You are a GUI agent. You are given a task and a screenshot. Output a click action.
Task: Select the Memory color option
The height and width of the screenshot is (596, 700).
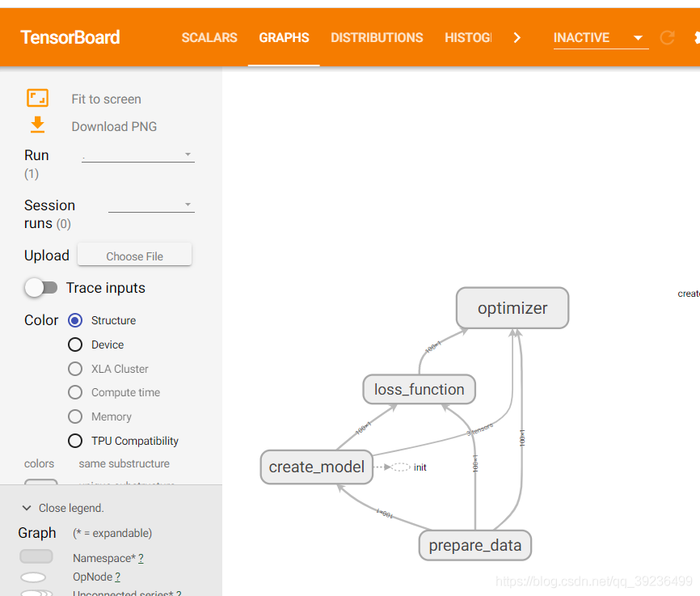pyautogui.click(x=75, y=416)
